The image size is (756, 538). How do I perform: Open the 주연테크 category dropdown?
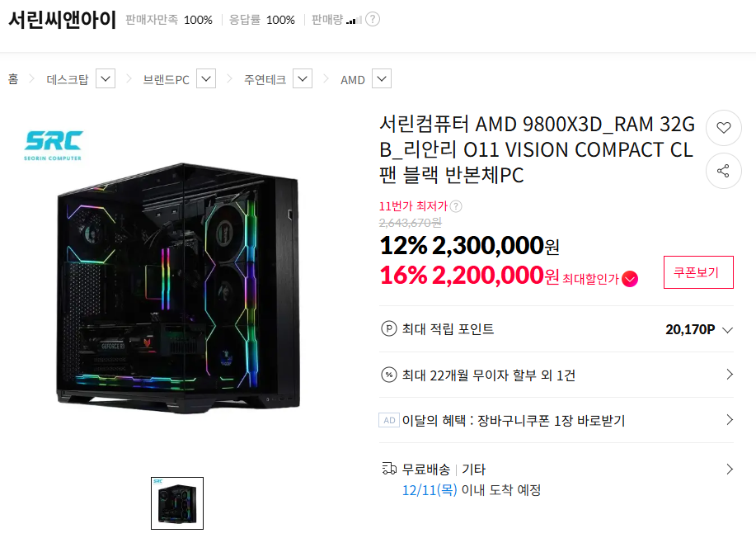point(303,78)
